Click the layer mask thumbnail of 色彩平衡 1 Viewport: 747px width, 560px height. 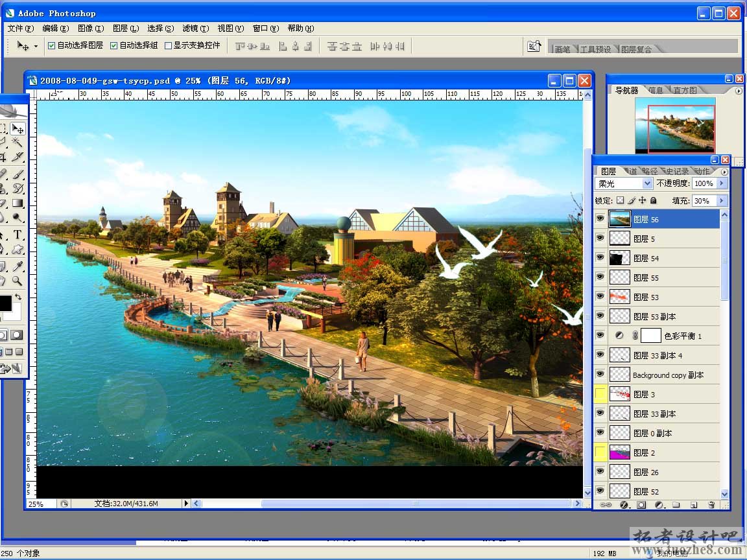coord(651,336)
